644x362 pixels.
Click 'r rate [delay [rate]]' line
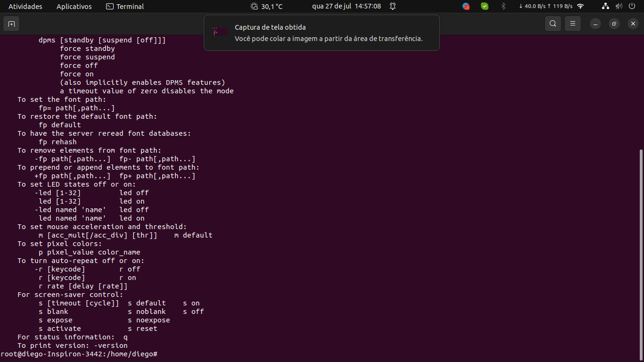tap(83, 286)
